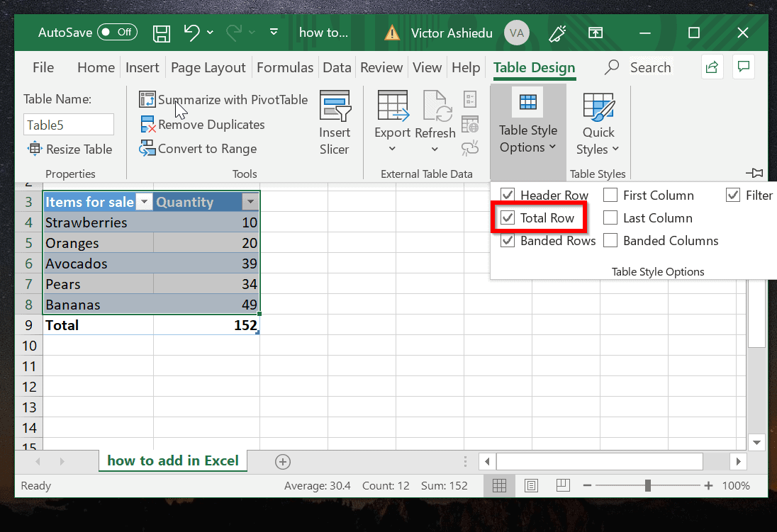
Task: Click horizontal scrollbar right arrow
Action: coord(738,462)
